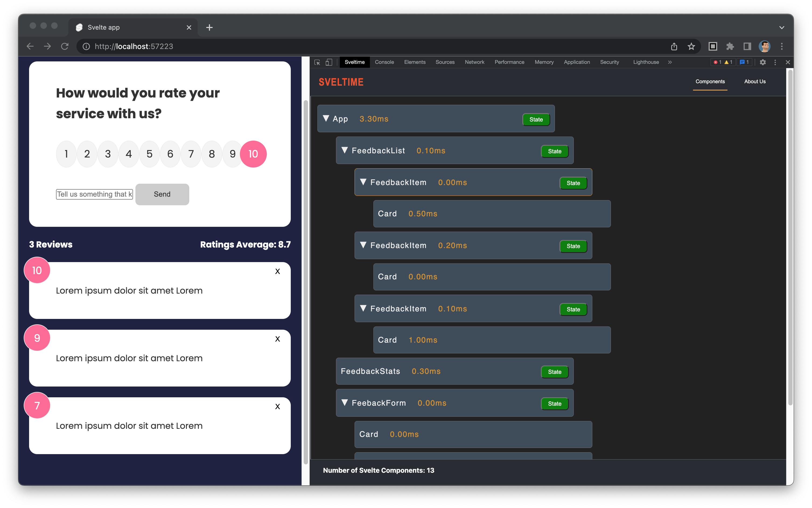Viewport: 812px width, 508px height.
Task: Delete the review rated 9
Action: (x=277, y=339)
